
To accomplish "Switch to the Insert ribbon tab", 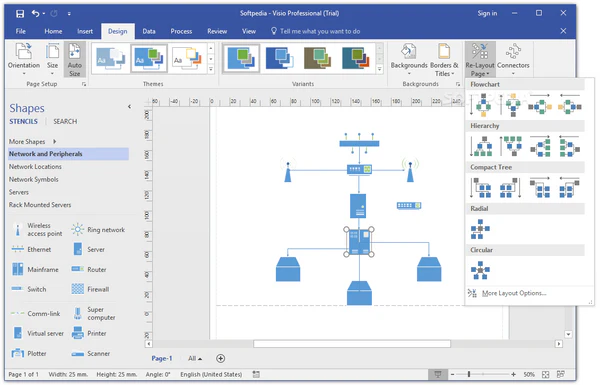I will [85, 31].
